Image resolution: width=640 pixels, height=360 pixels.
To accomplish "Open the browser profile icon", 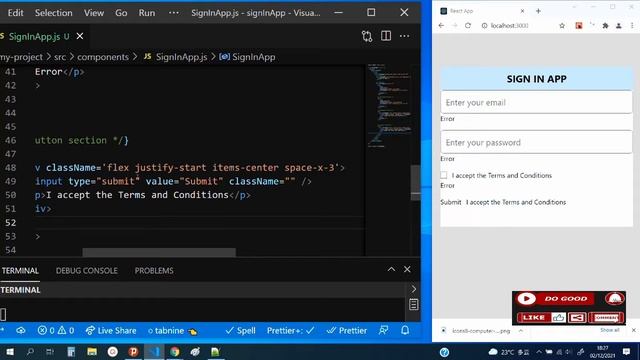I will [x=619, y=25].
